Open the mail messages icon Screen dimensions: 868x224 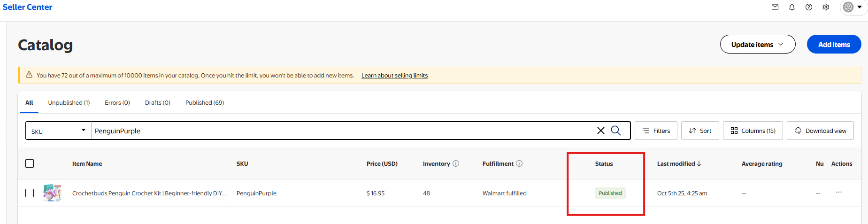[775, 7]
